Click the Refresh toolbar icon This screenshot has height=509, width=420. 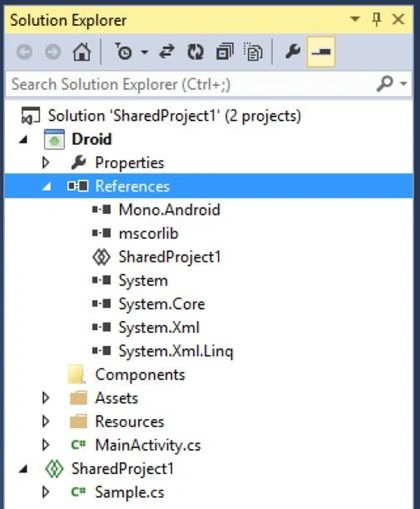coord(195,52)
